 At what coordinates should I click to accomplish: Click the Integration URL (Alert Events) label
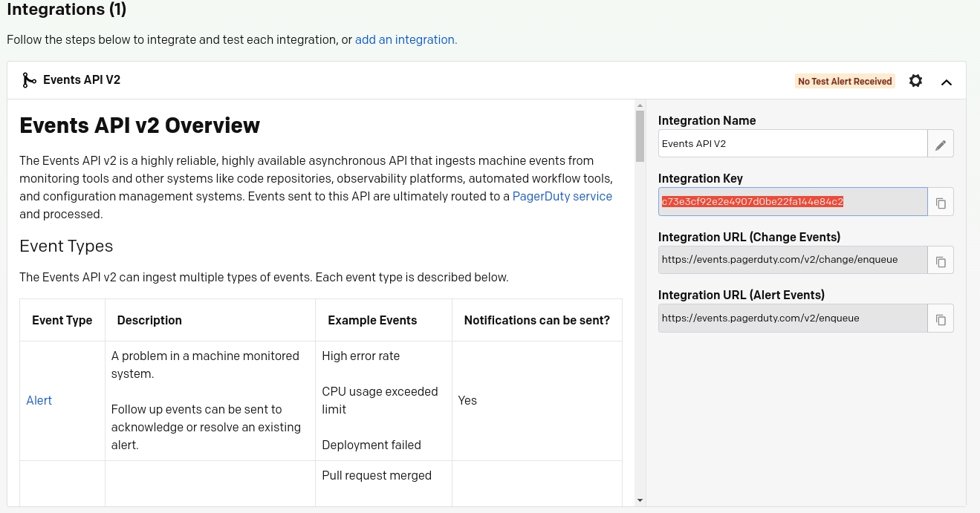(x=742, y=295)
